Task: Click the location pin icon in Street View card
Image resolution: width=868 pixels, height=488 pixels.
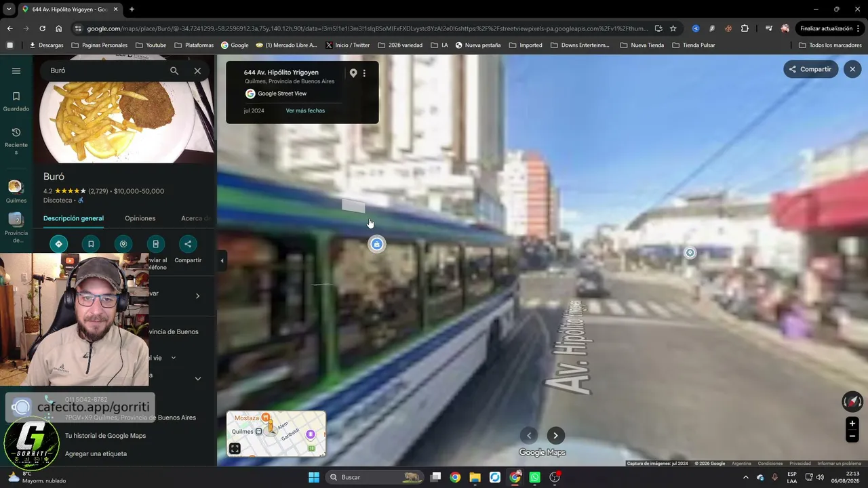Action: point(353,73)
